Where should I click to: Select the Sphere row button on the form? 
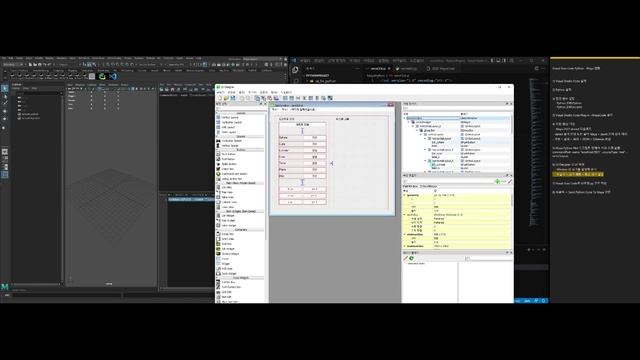[x=315, y=138]
